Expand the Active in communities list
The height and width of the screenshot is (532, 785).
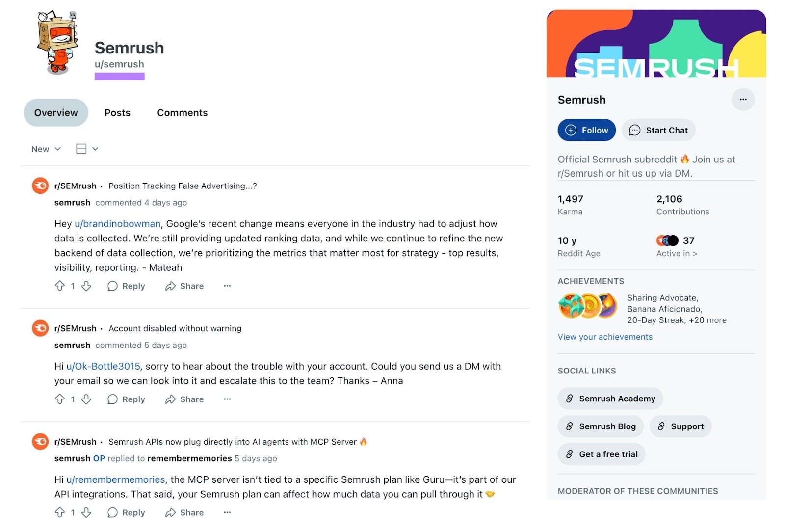tap(677, 253)
